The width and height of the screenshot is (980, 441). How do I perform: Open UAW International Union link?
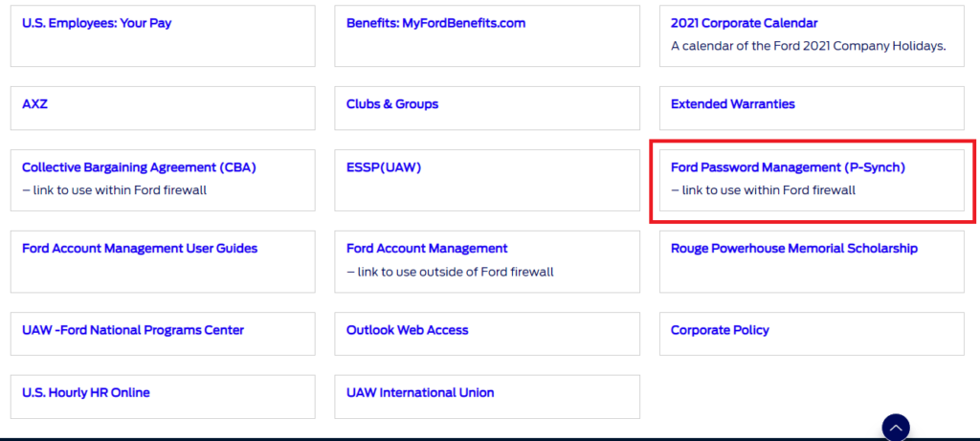click(420, 393)
